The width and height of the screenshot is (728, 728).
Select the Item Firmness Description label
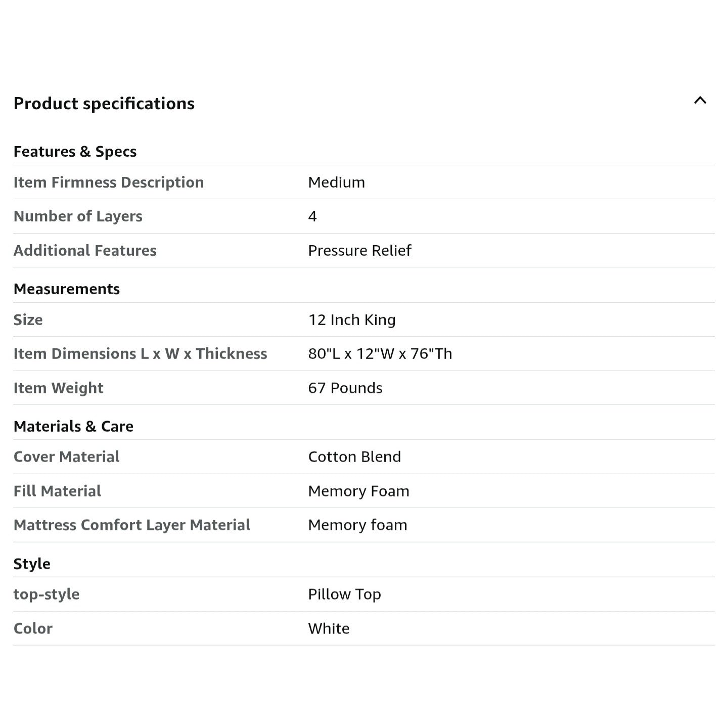point(108,183)
